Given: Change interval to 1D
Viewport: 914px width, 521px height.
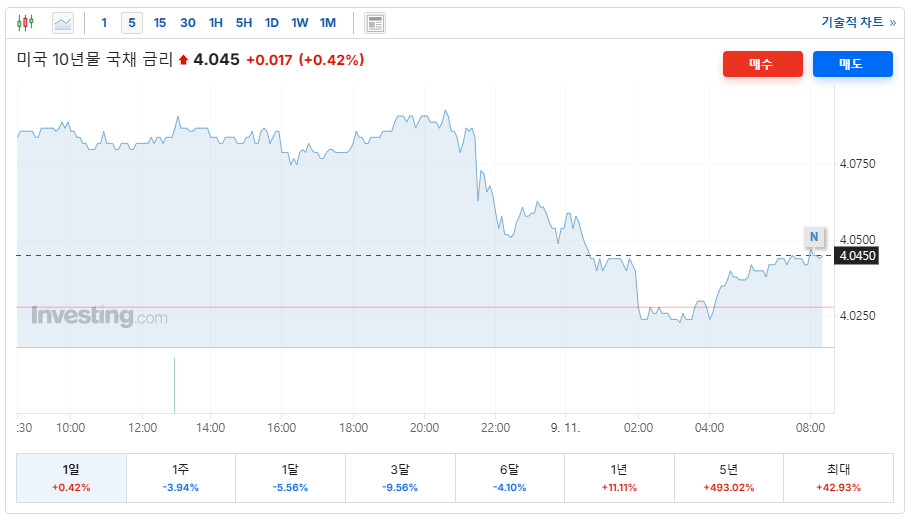Looking at the screenshot, I should click(272, 22).
